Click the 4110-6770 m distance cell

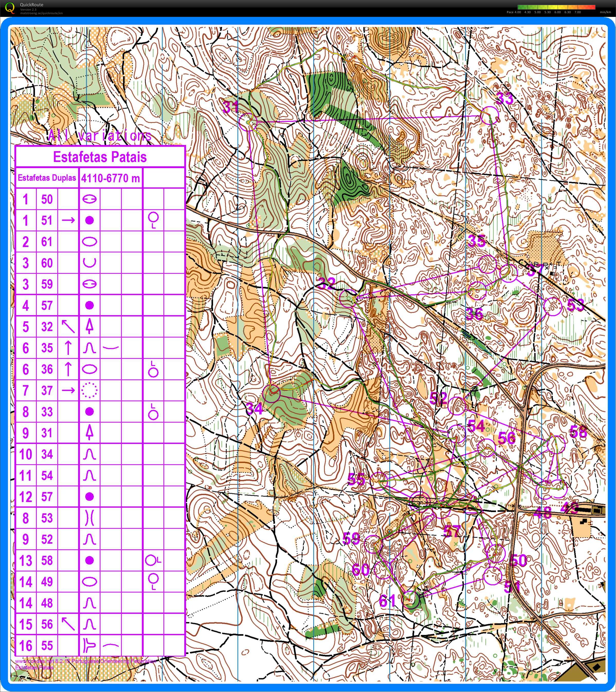pos(111,178)
